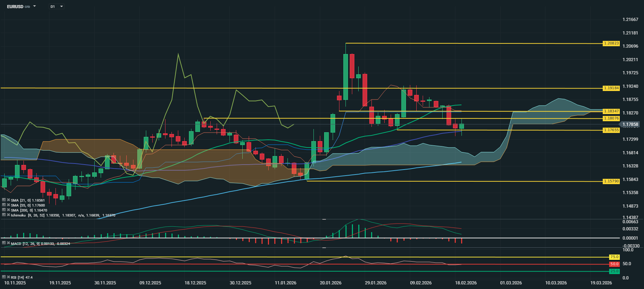Remove the SMA 21 indicator

(8, 200)
